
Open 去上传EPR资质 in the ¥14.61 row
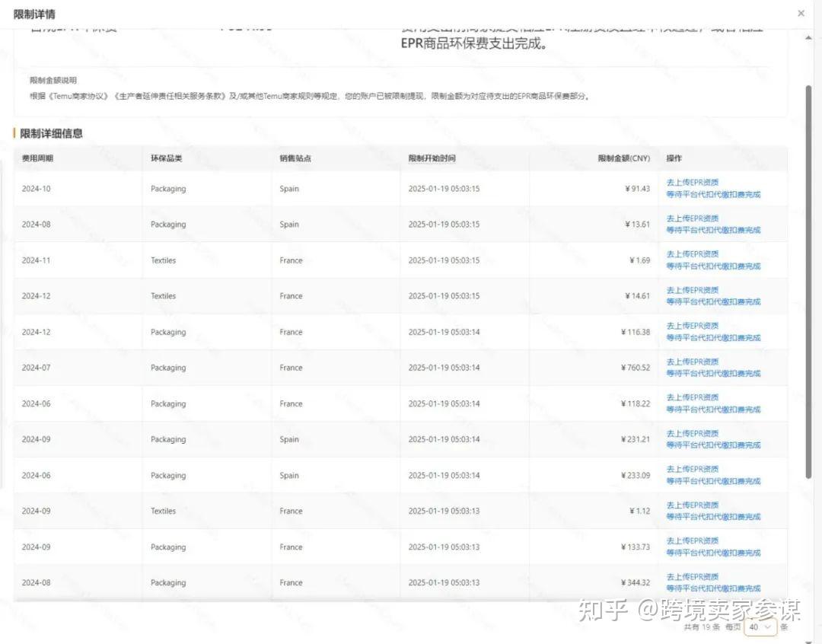coord(692,290)
